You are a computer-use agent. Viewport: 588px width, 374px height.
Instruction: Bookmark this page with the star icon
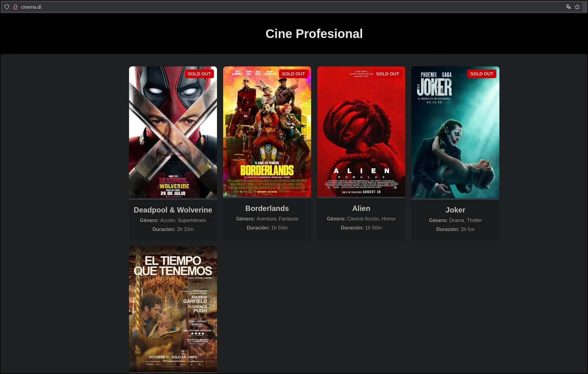[577, 7]
